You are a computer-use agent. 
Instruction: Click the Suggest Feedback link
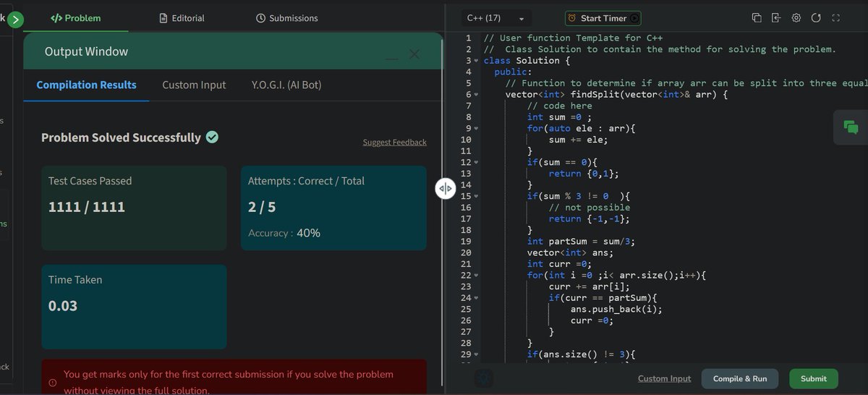pos(394,143)
